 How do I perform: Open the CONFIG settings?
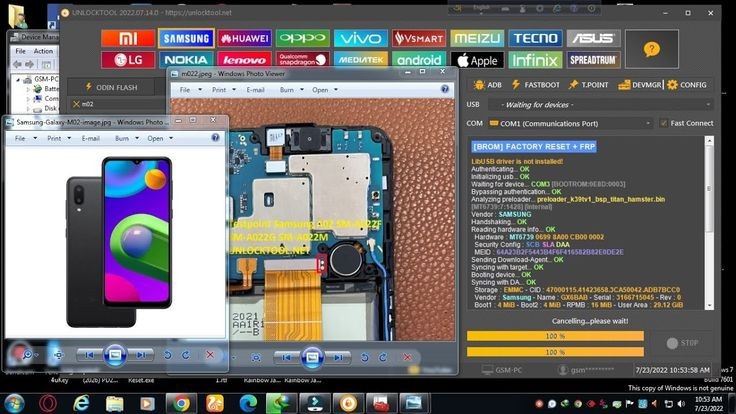687,85
